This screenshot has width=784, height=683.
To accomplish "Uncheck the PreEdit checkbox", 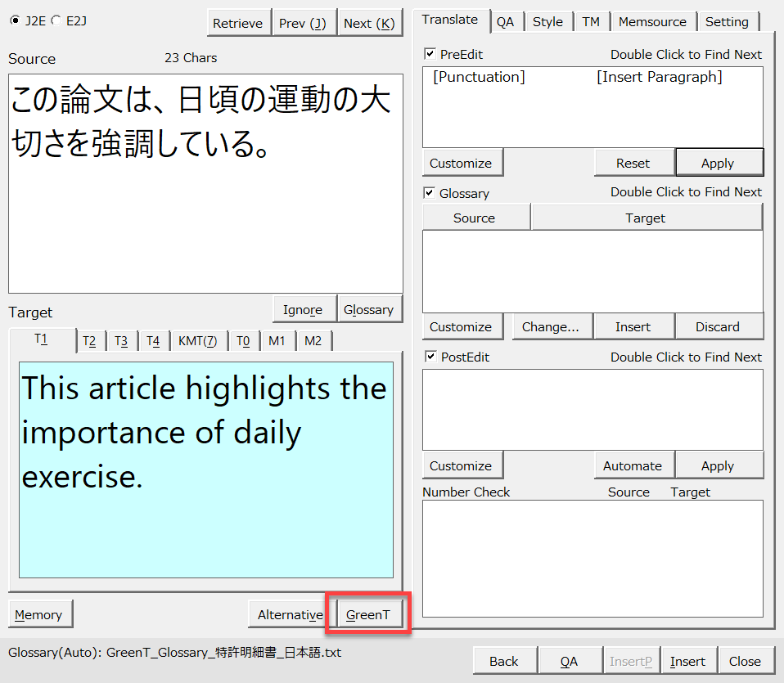I will coord(430,54).
